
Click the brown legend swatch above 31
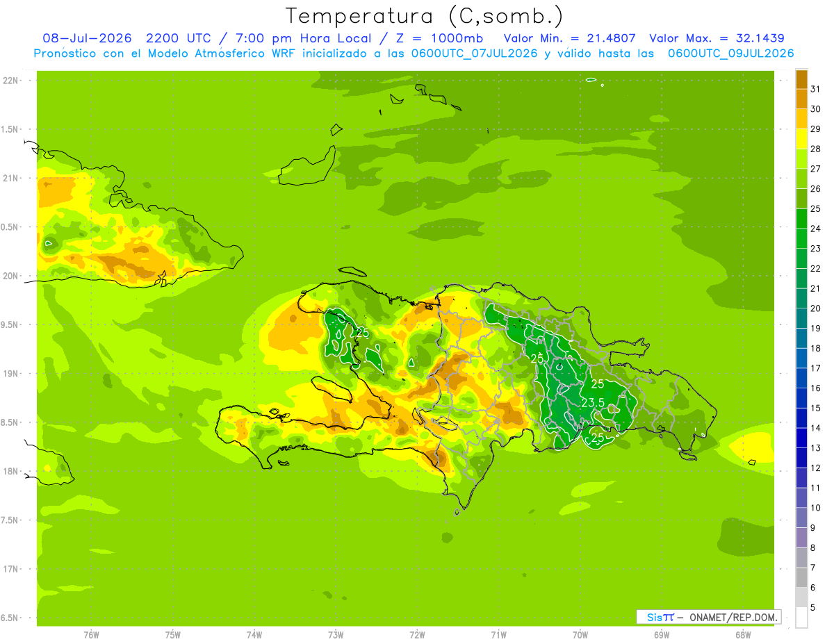pos(801,79)
